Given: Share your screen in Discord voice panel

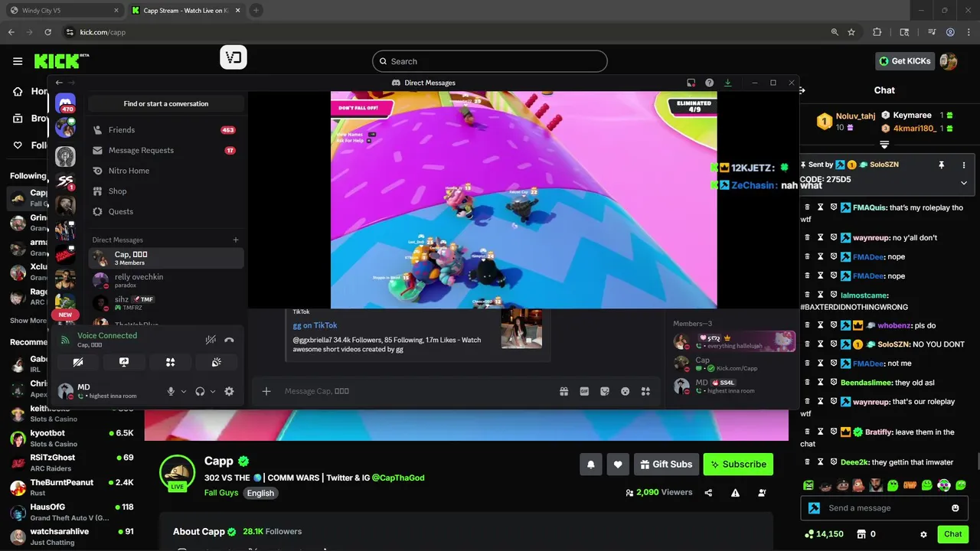Looking at the screenshot, I should click(124, 362).
